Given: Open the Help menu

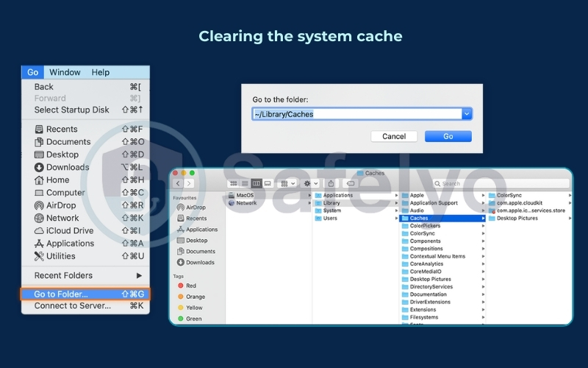Looking at the screenshot, I should [101, 72].
